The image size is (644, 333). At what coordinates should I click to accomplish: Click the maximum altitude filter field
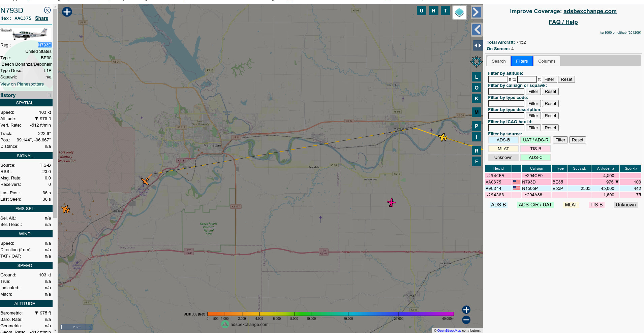click(527, 79)
